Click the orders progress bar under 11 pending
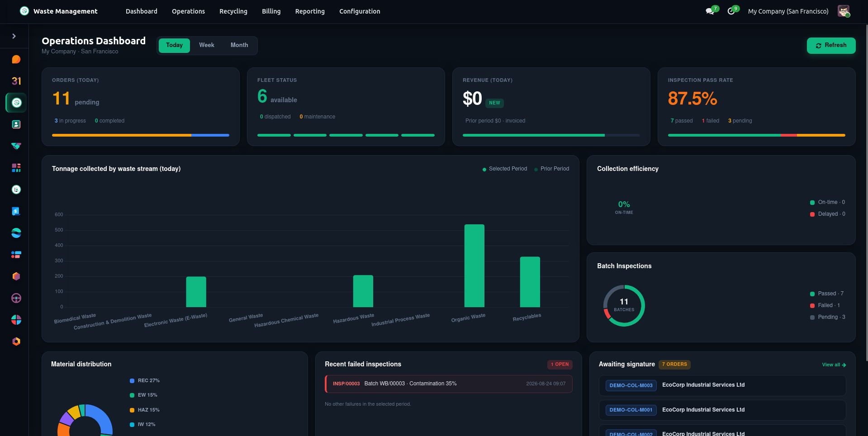 (141, 135)
